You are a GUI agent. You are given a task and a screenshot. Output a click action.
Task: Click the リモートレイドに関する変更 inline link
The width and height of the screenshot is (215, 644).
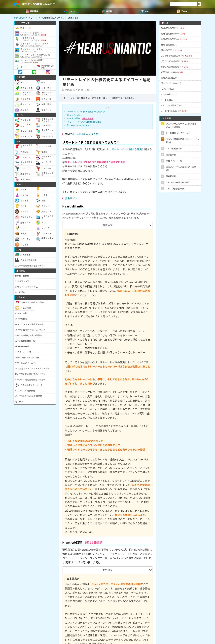[125, 149]
